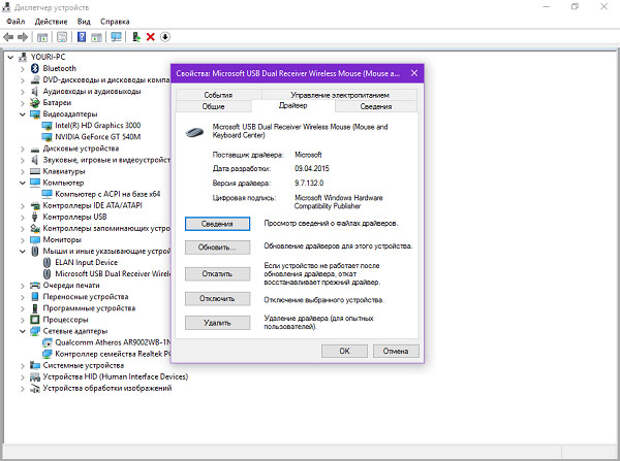Image resolution: width=620 pixels, height=461 pixels.
Task: Select Устройства обработки изображений row
Action: click(x=107, y=388)
